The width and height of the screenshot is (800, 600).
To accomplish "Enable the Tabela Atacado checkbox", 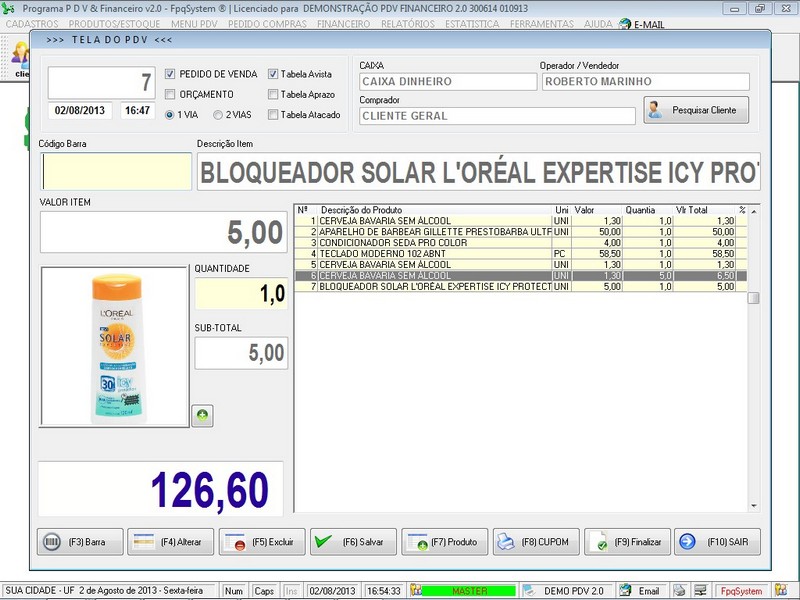I will tap(273, 115).
